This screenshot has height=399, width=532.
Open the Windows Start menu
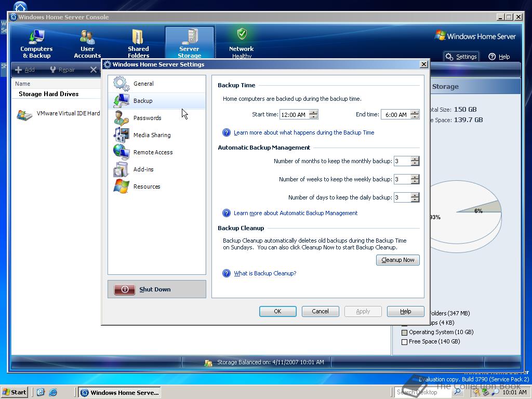coord(14,392)
